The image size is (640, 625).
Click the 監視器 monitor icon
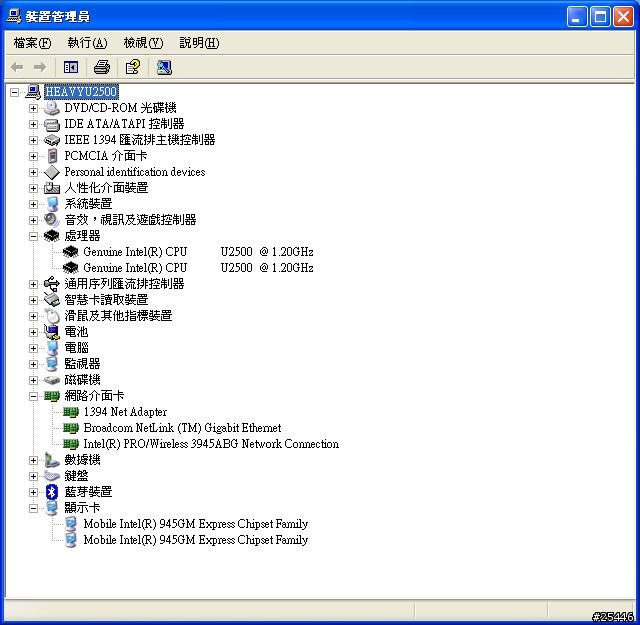(x=52, y=364)
